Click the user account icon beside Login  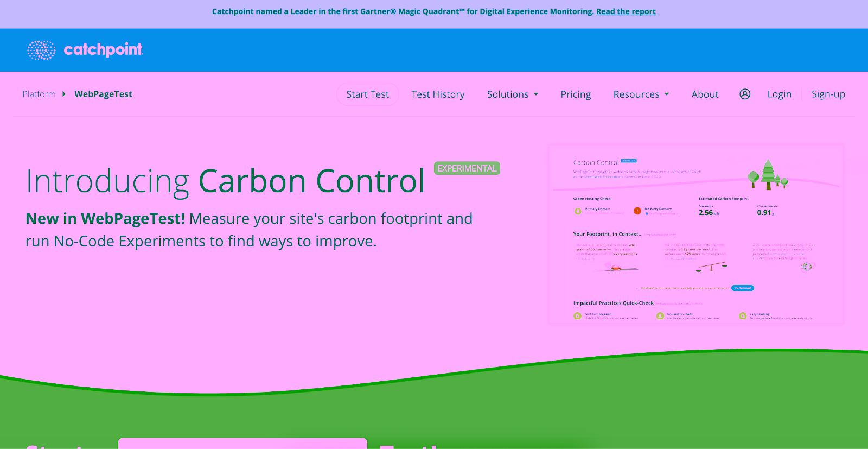click(745, 94)
